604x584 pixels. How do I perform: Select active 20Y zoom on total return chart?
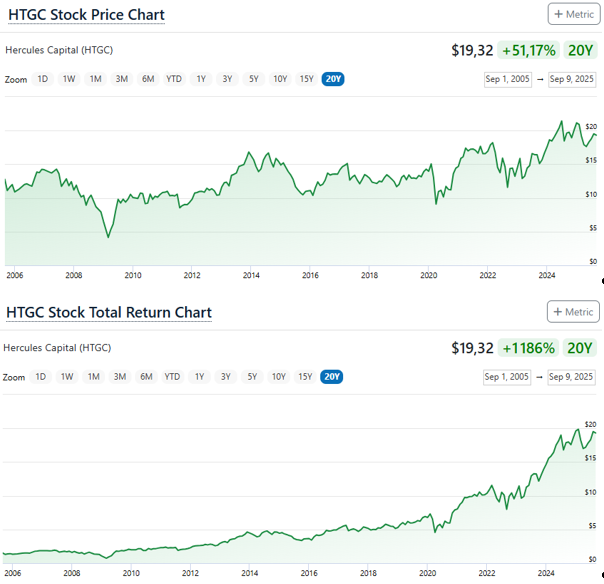tap(332, 377)
